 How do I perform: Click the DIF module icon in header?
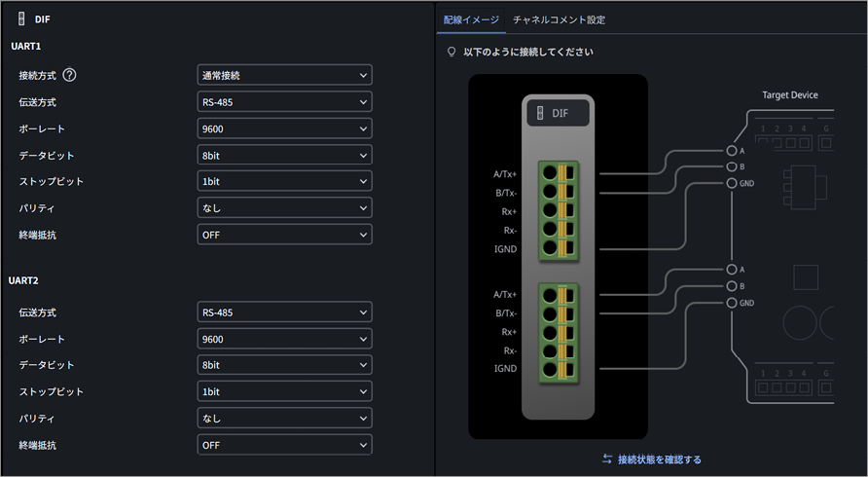click(x=21, y=18)
